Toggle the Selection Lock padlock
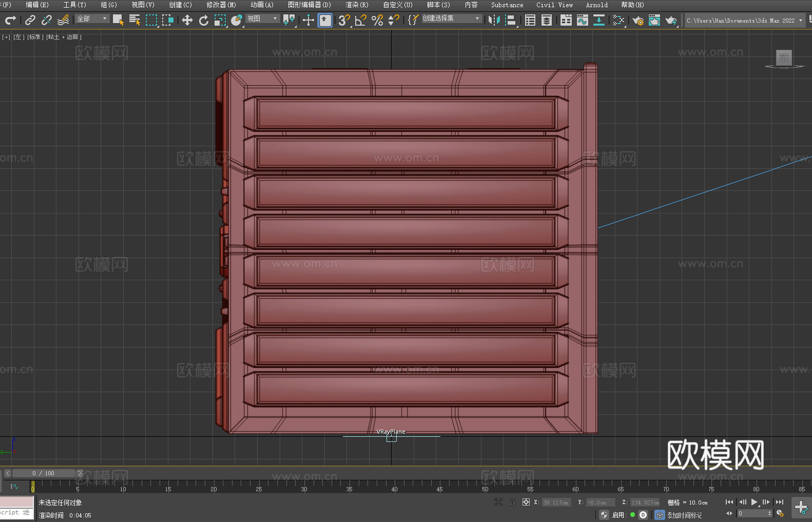The image size is (812, 522). (512, 502)
